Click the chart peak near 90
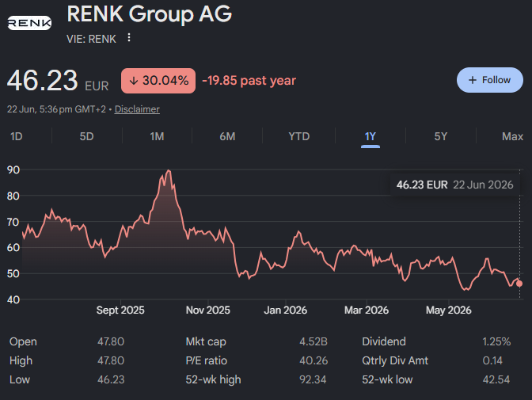Viewport: 532px width, 400px height. tap(169, 170)
